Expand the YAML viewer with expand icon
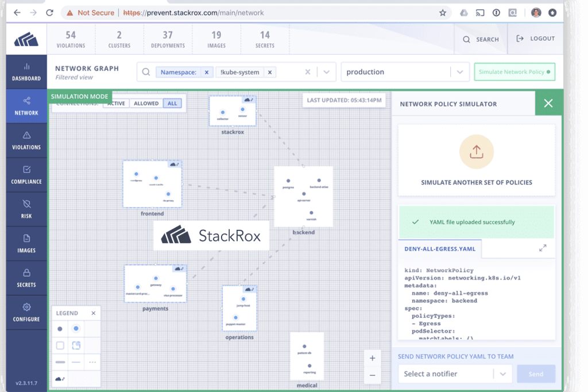Screen dimensions: 588x392 pyautogui.click(x=543, y=248)
